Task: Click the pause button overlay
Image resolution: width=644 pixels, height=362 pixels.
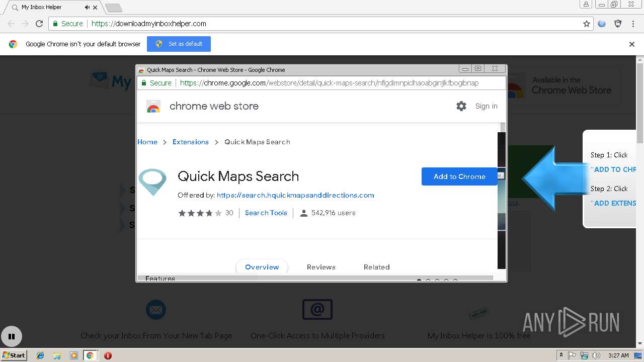Action: pyautogui.click(x=12, y=337)
